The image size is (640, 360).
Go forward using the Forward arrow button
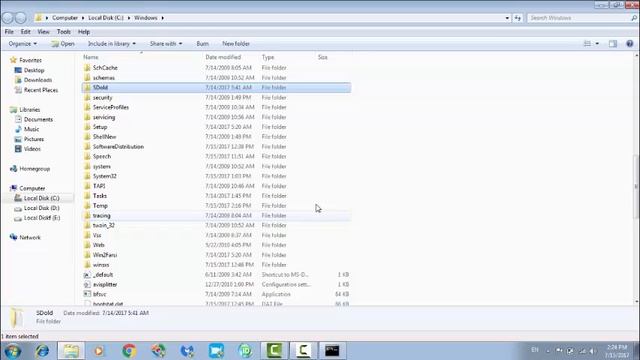pyautogui.click(x=20, y=18)
